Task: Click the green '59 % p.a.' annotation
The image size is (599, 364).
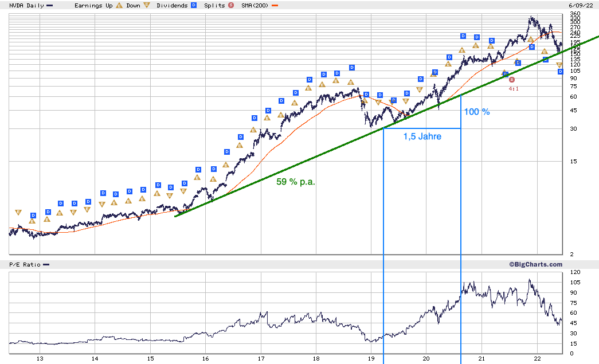Action: pos(296,182)
